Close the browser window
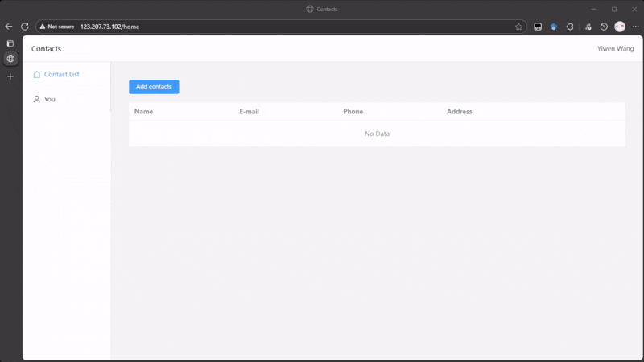Screen dimensions: 644x362 click(x=634, y=9)
